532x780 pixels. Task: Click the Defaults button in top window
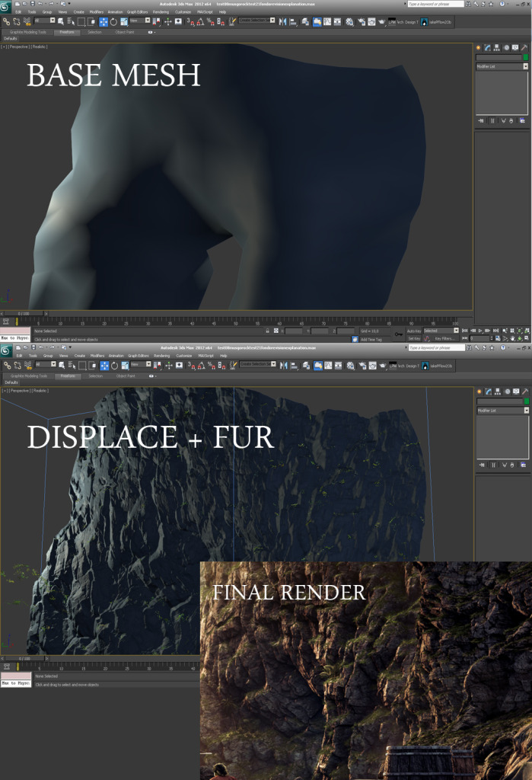[x=11, y=38]
